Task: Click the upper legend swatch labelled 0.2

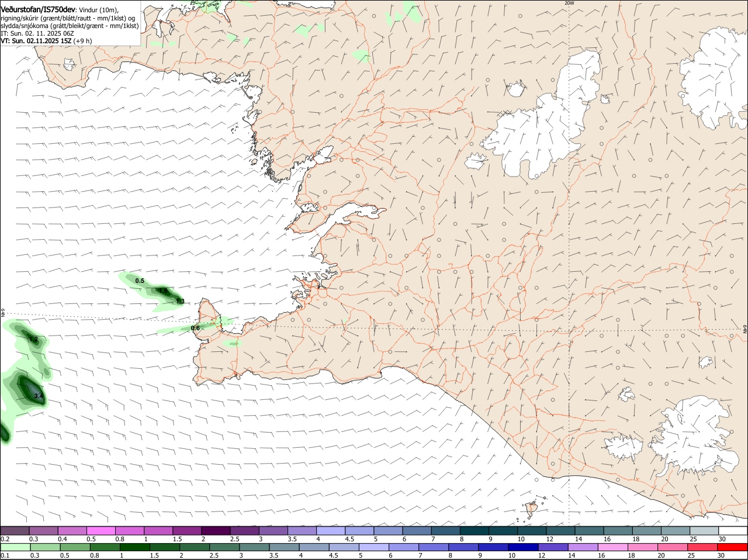Action: point(15,530)
